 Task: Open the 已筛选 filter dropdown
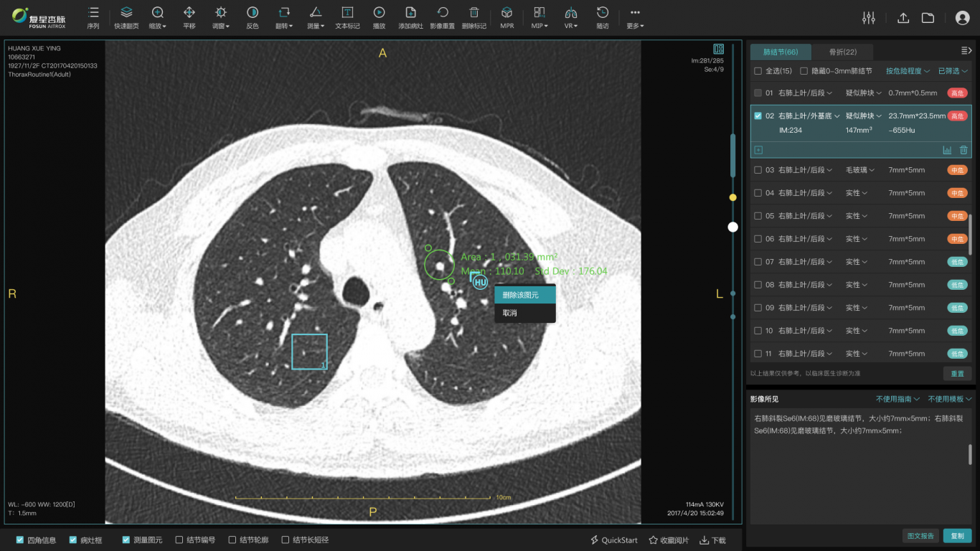point(953,71)
